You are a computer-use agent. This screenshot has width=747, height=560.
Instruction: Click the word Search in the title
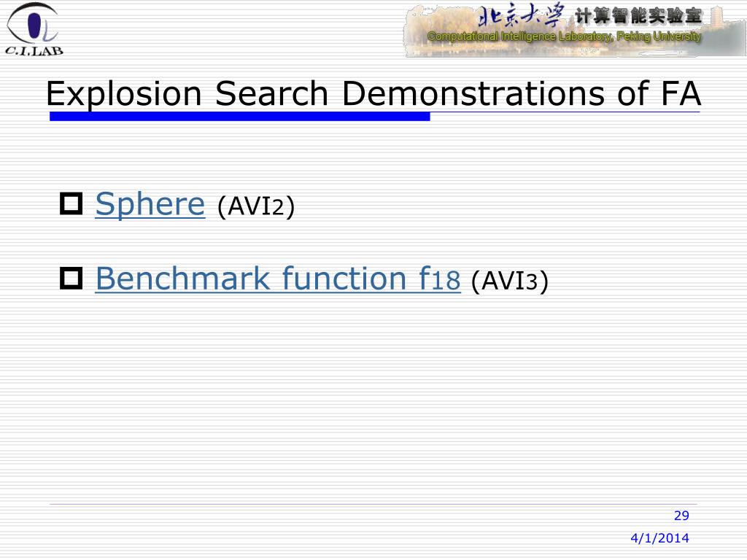tap(271, 93)
